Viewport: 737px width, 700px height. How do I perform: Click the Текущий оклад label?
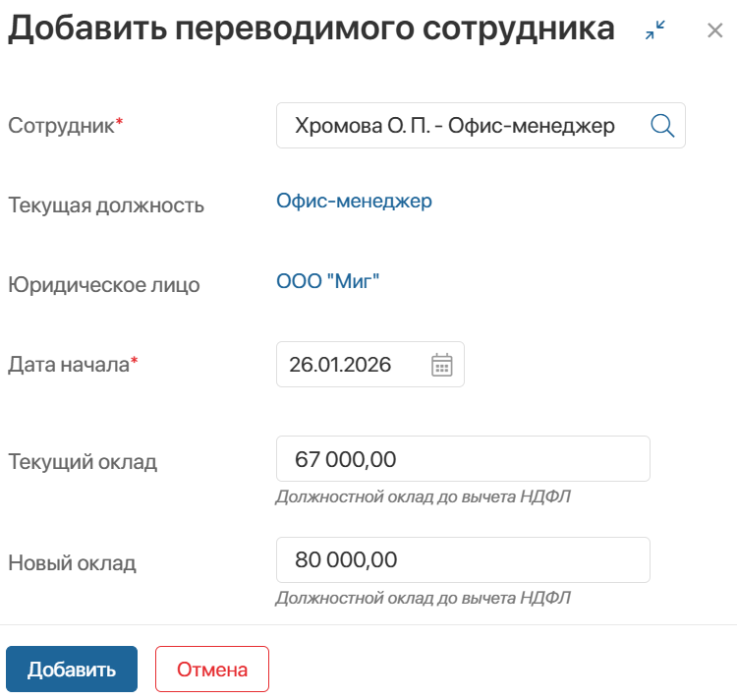pyautogui.click(x=83, y=462)
